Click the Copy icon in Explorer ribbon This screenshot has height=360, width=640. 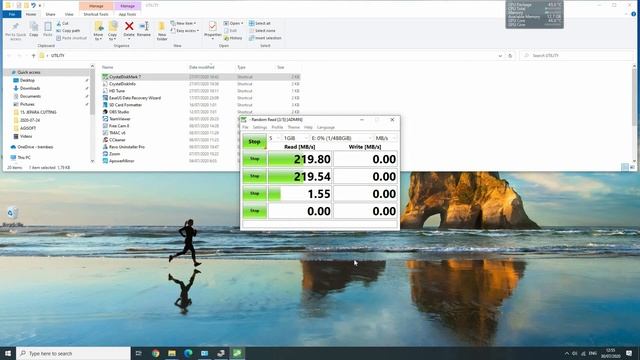point(34,30)
